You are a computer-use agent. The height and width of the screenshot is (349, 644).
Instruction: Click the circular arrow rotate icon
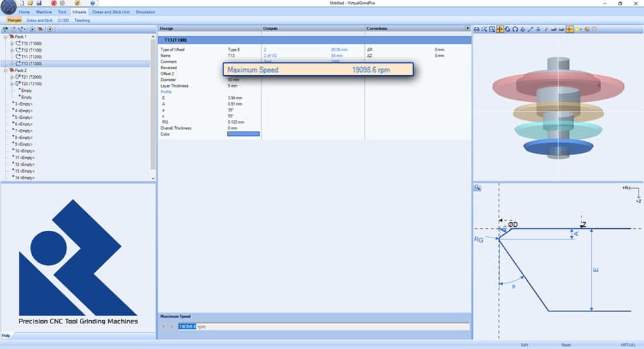[x=515, y=29]
